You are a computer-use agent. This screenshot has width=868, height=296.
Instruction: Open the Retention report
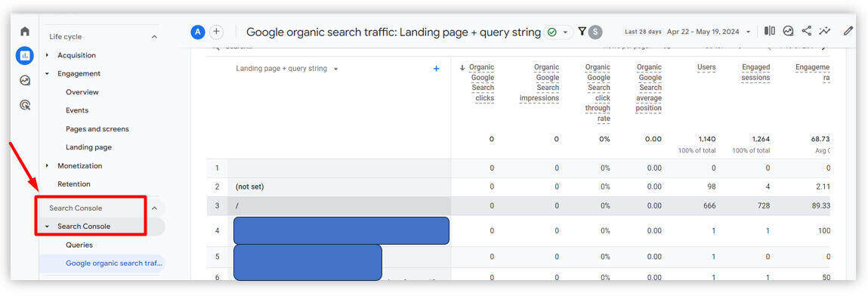73,183
